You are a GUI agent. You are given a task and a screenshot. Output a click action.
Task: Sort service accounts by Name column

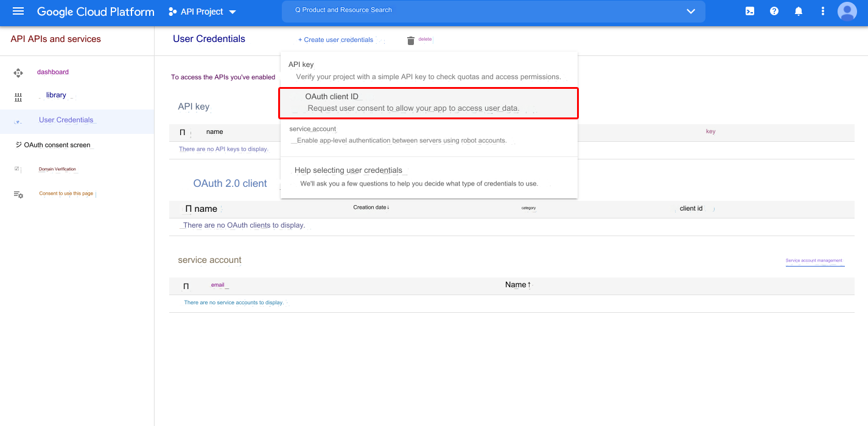click(x=518, y=285)
